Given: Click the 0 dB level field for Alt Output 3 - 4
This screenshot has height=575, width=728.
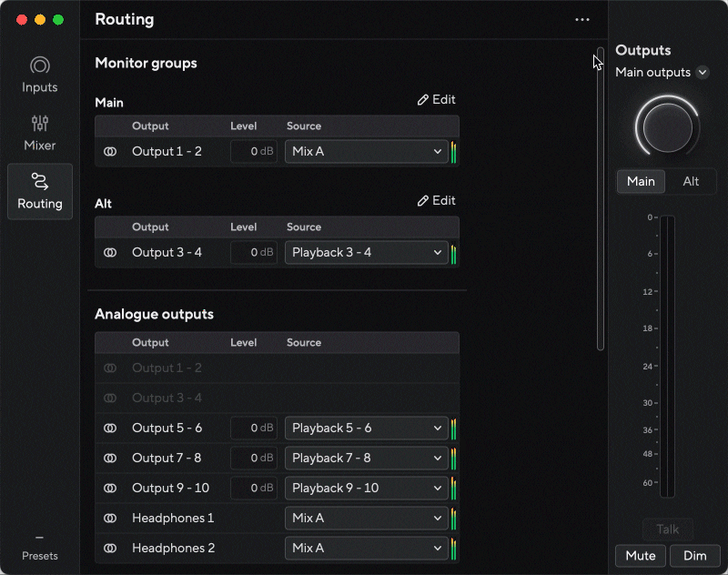Looking at the screenshot, I should [254, 252].
